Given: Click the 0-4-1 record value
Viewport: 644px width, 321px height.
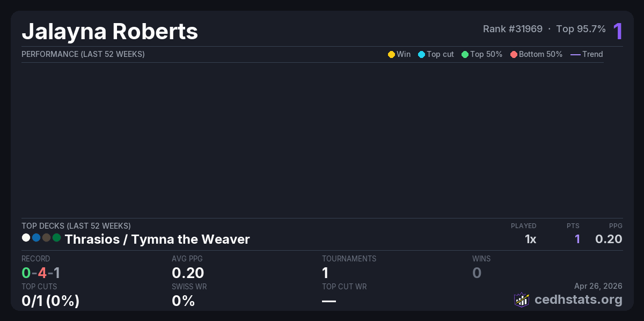Looking at the screenshot, I should pos(41,273).
